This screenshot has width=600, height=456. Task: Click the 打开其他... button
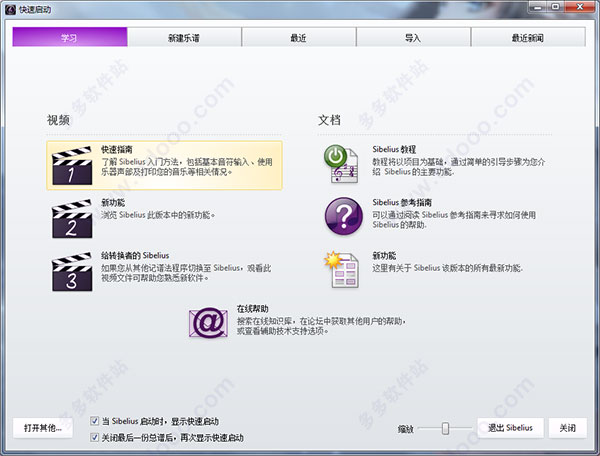[x=42, y=428]
